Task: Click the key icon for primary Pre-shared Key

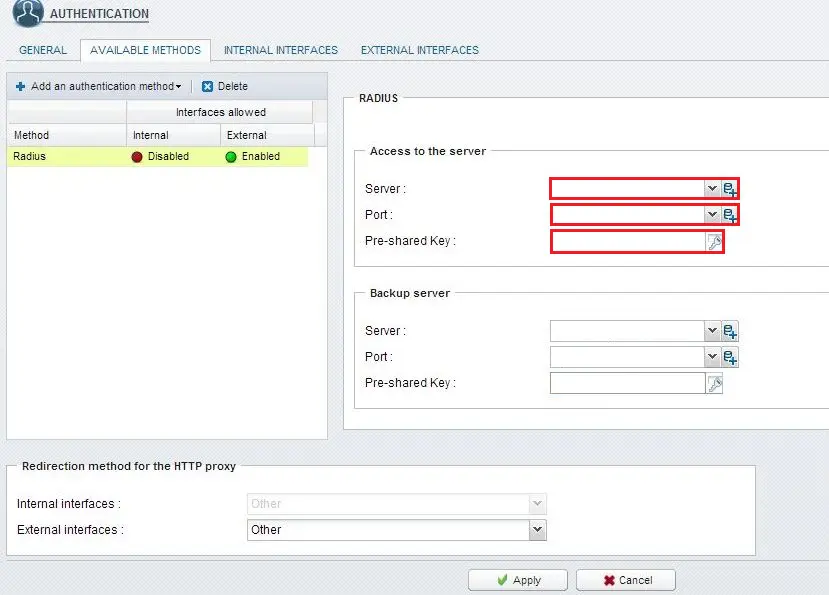Action: [x=714, y=242]
